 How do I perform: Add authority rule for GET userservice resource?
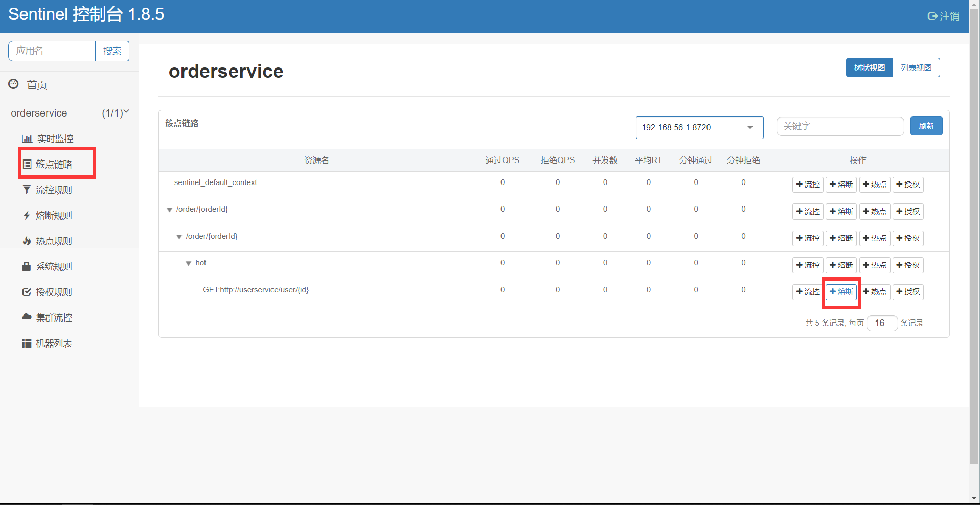(x=908, y=292)
